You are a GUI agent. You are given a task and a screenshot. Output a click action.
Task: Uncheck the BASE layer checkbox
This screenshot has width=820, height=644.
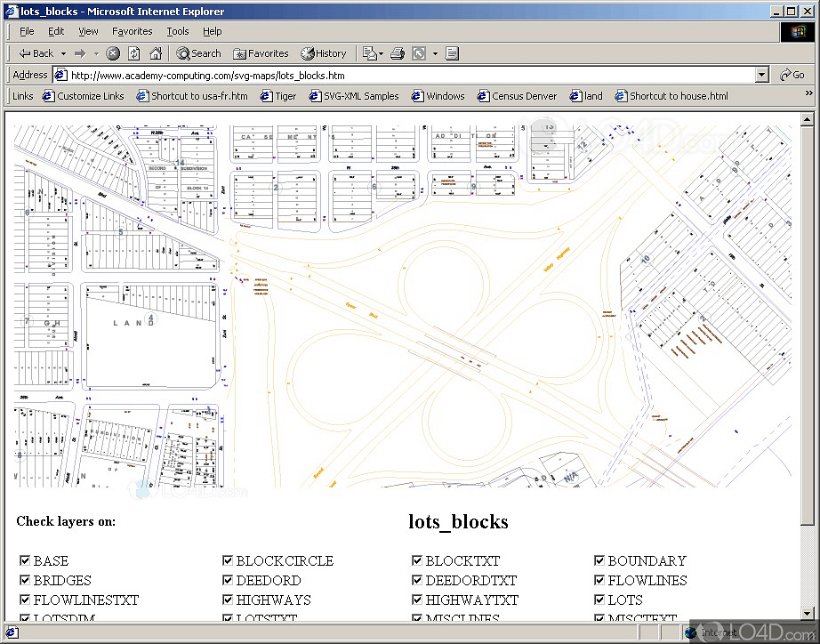tap(25, 561)
